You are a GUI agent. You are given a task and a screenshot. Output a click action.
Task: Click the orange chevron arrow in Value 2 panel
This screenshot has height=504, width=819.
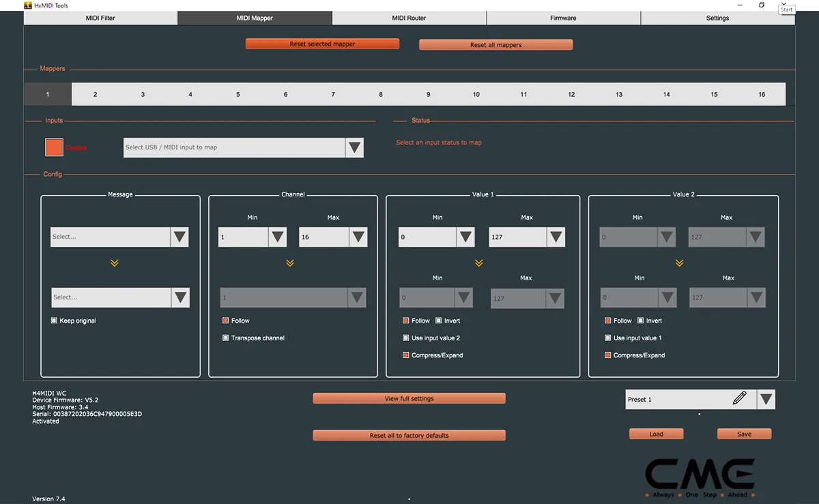(x=678, y=263)
